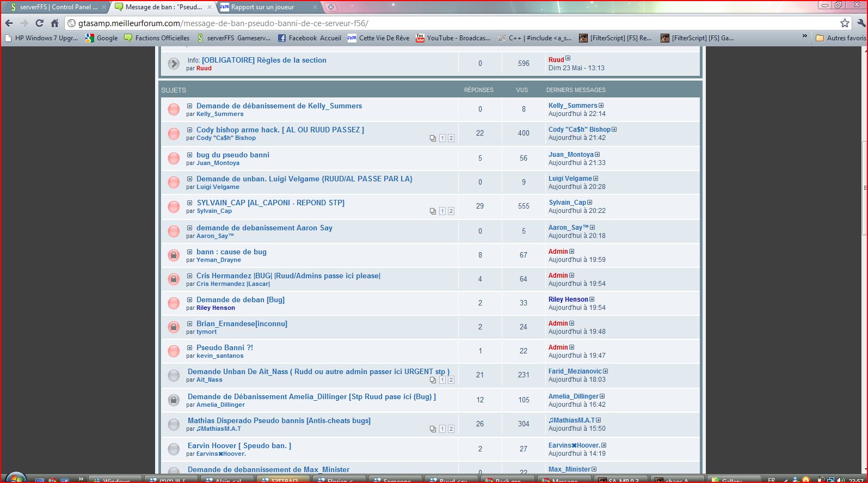Image resolution: width=868 pixels, height=483 pixels.
Task: Jump to first unread post in Demande de deban [Bug]
Action: pyautogui.click(x=189, y=300)
